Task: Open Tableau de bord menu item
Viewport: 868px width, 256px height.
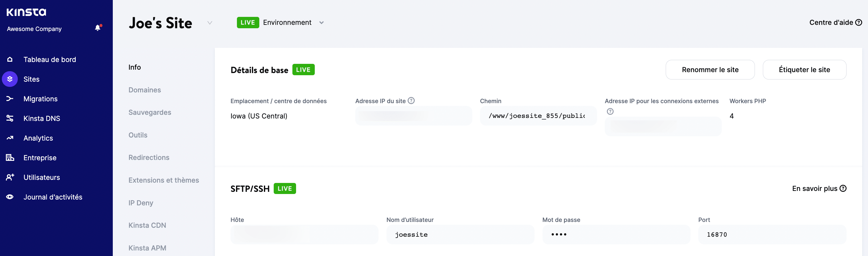Action: [50, 59]
